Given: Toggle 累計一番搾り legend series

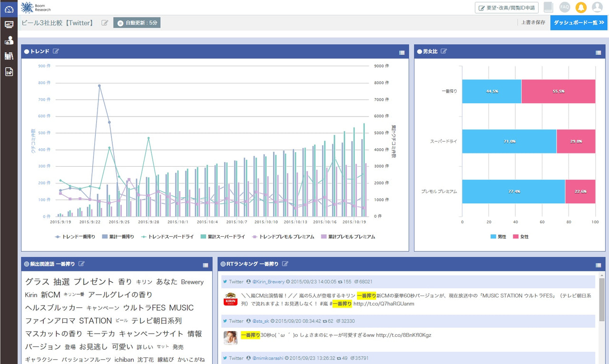Looking at the screenshot, I should tap(118, 236).
